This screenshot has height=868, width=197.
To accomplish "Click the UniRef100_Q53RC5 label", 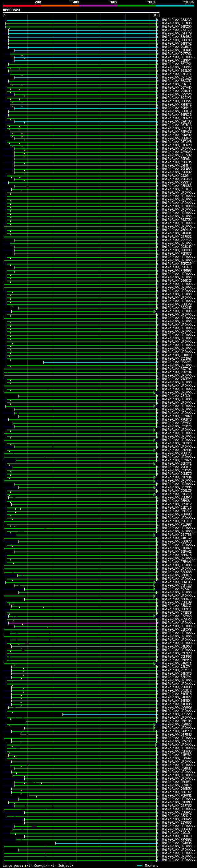I will (177, 426).
